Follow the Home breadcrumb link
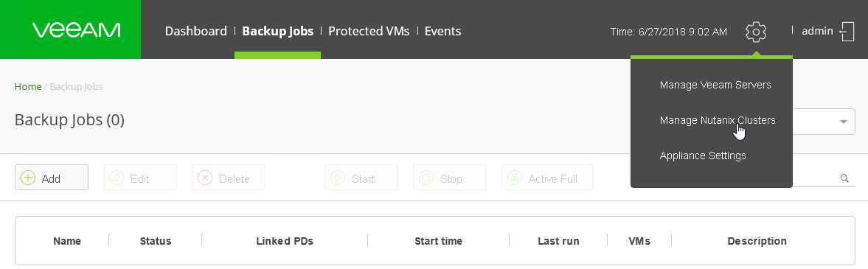Viewport: 868px width, 269px height. 28,86
